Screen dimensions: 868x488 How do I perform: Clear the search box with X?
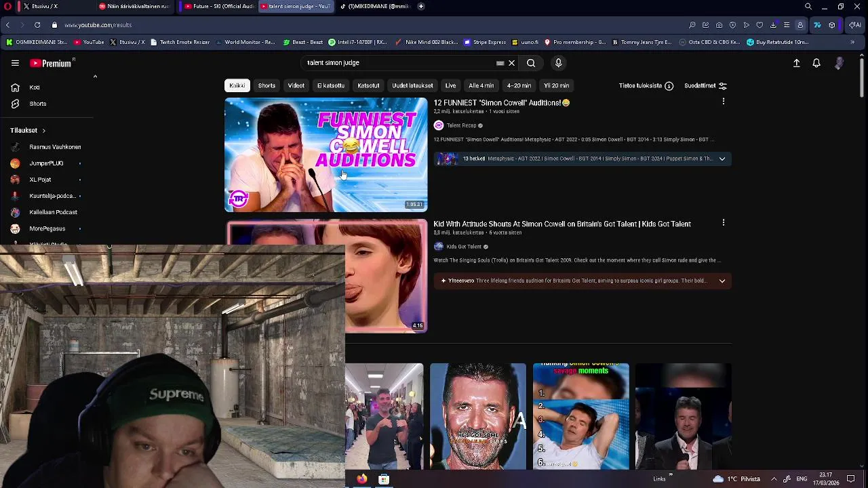(512, 63)
